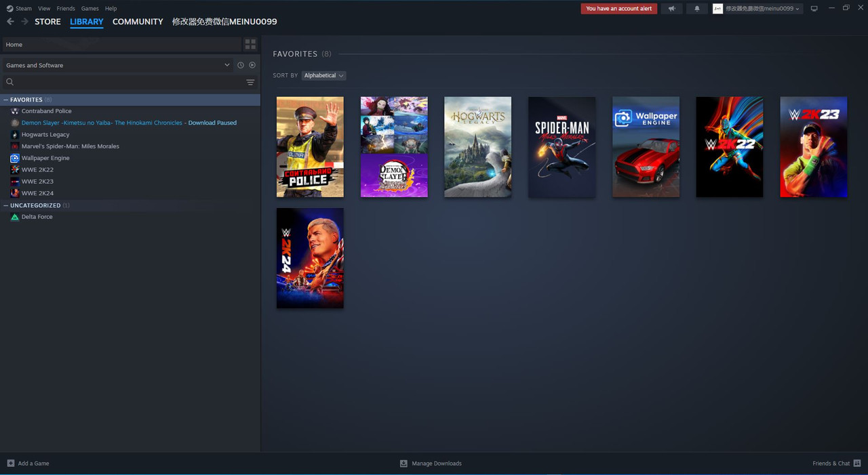Select Demon Slayer cover art
The image size is (868, 475).
[394, 147]
